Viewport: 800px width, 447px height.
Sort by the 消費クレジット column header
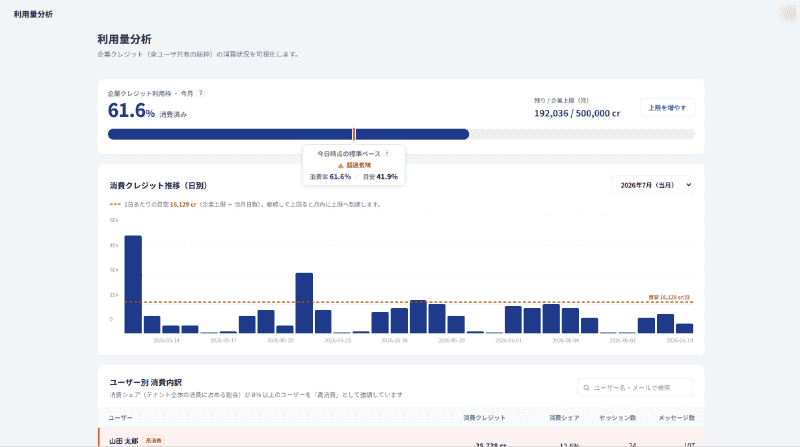coord(484,418)
